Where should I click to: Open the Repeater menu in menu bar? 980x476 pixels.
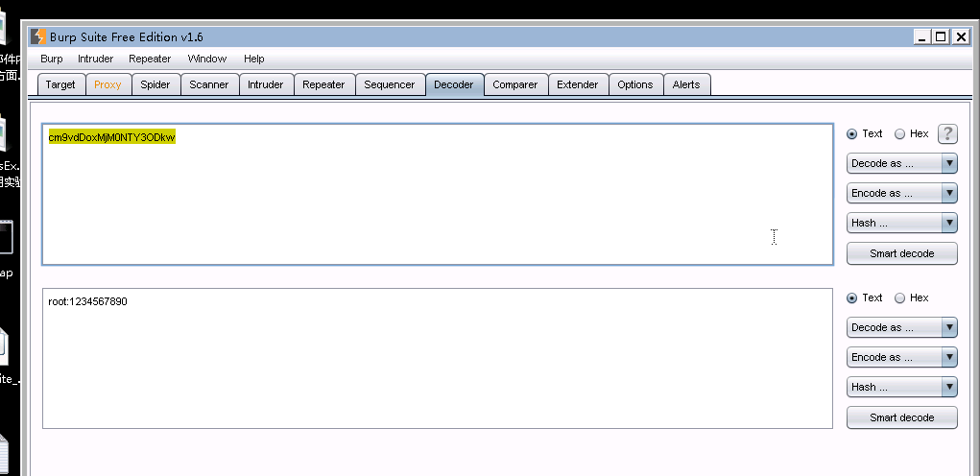[150, 59]
